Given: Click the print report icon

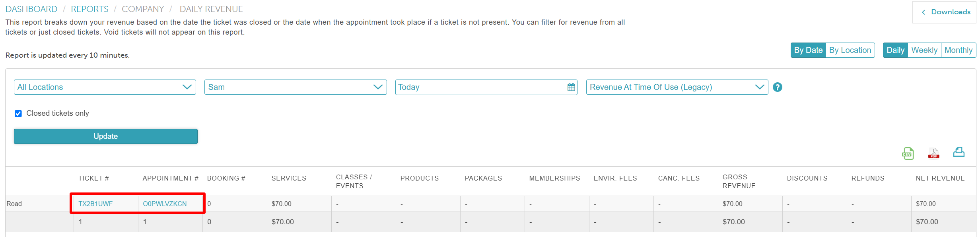Looking at the screenshot, I should pyautogui.click(x=959, y=152).
